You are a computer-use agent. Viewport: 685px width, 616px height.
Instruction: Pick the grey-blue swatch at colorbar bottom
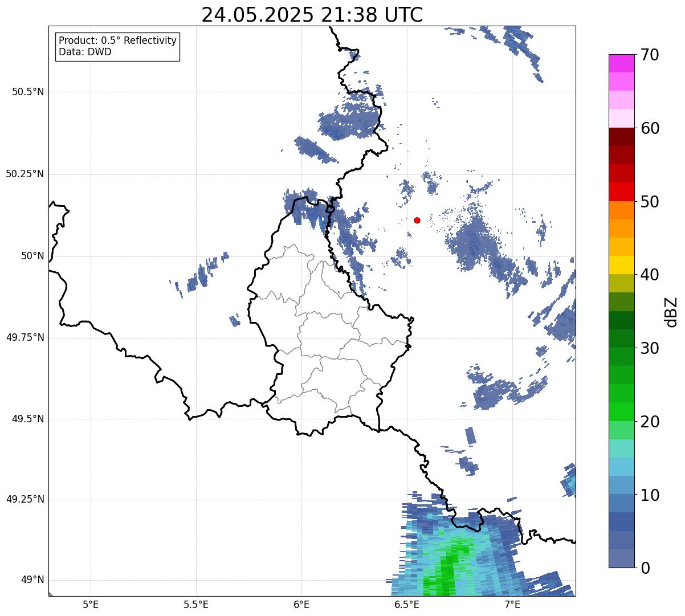tap(621, 558)
